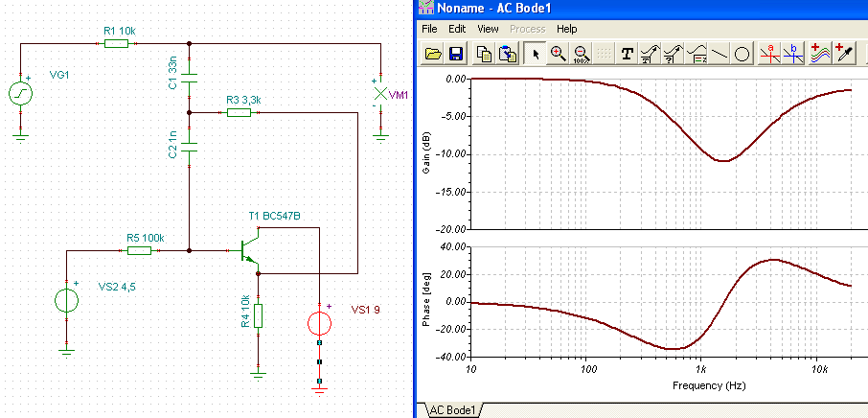Select resistor R3 3,3k component
The width and height of the screenshot is (868, 418).
tap(239, 112)
